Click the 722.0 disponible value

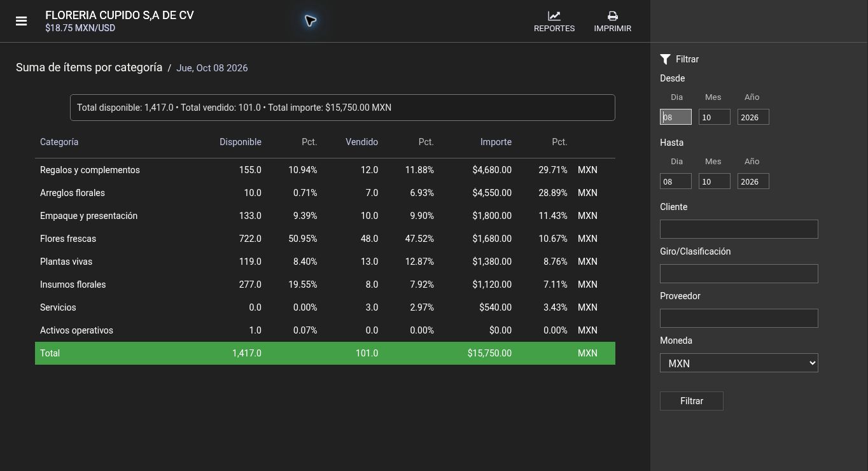250,239
